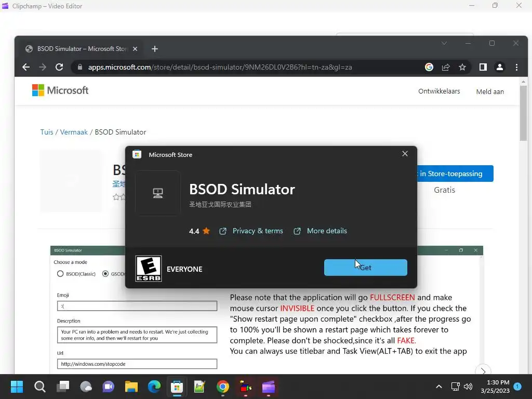532x399 pixels.
Task: Open the Ontwikkelaars menu item
Action: pyautogui.click(x=439, y=91)
